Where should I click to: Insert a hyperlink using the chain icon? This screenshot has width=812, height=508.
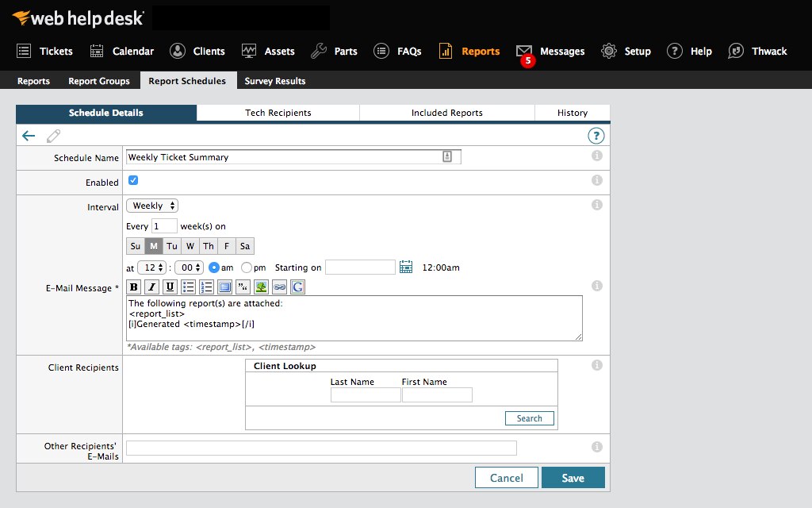point(278,287)
